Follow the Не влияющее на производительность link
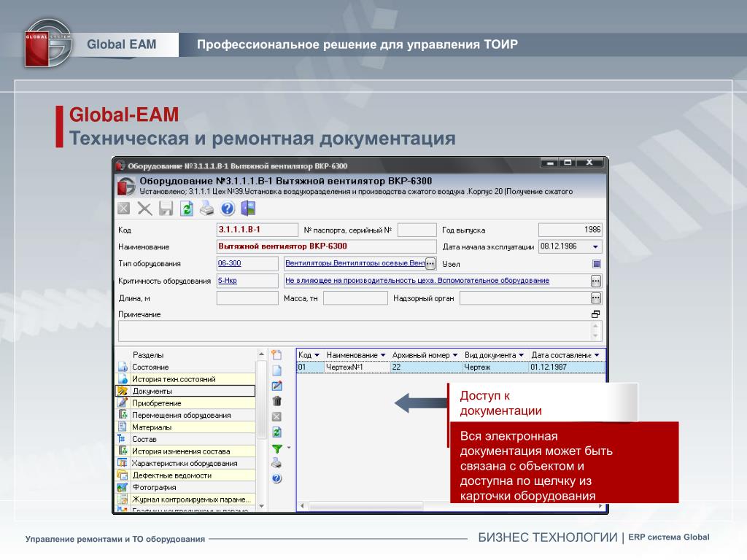Screen dimensions: 747x560 [417, 281]
